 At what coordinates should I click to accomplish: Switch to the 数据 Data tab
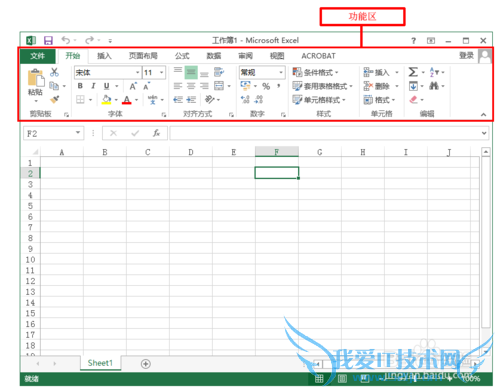coord(214,56)
